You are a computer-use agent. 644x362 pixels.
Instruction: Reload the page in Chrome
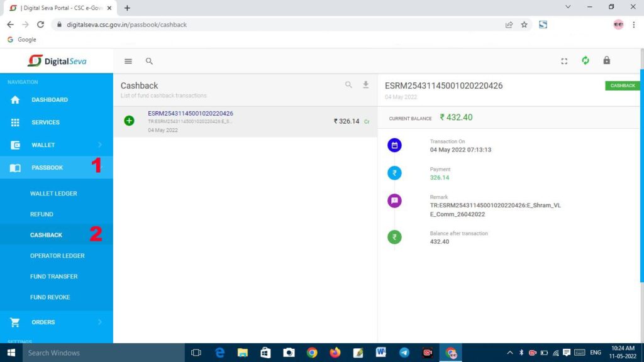[x=40, y=25]
